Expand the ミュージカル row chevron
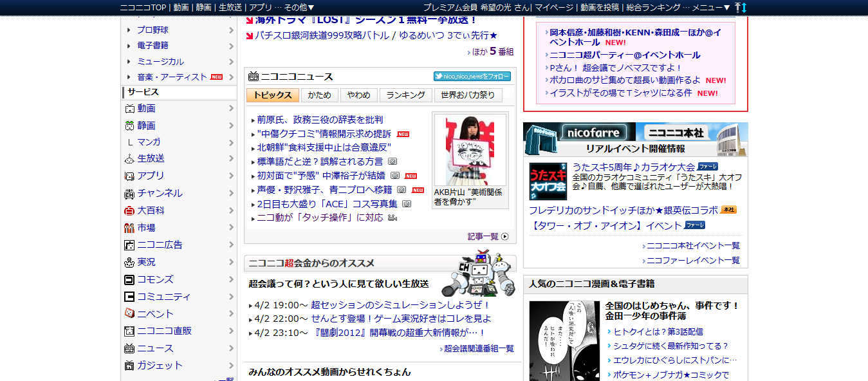This screenshot has height=381, width=868. (x=231, y=62)
